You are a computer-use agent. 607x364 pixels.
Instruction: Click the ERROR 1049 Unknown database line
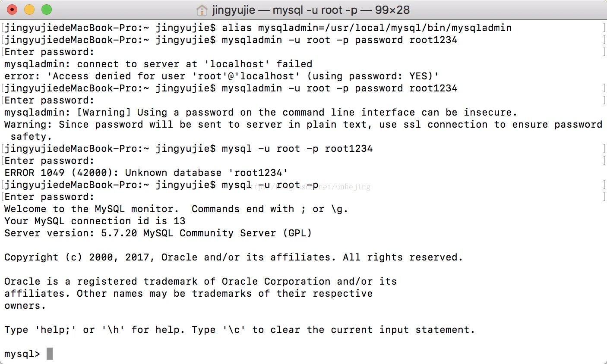(146, 173)
